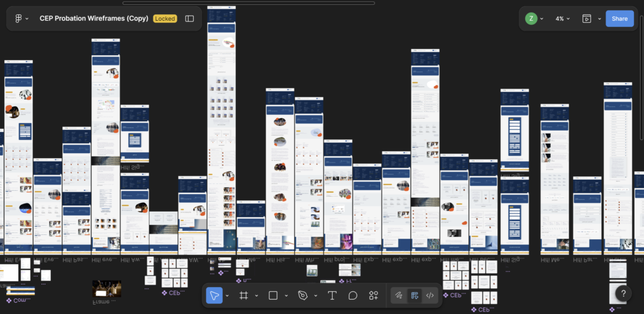644x314 pixels.
Task: Switch to Draw mode
Action: tap(398, 296)
